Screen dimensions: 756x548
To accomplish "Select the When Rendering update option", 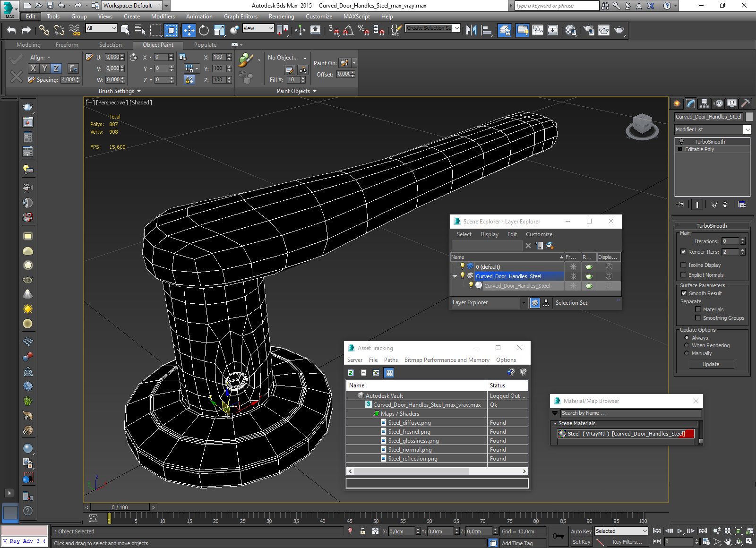I will (x=687, y=345).
